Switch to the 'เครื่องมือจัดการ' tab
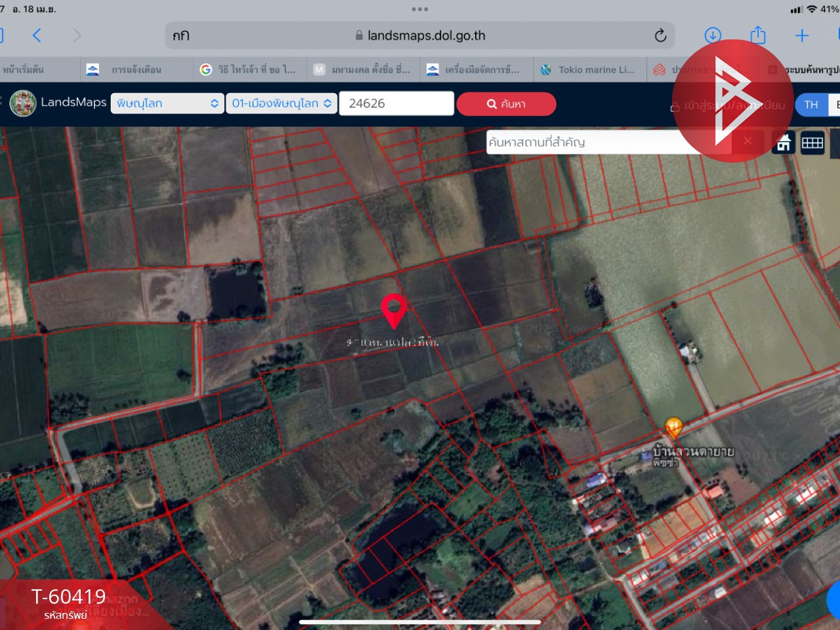The height and width of the screenshot is (630, 840). click(477, 70)
